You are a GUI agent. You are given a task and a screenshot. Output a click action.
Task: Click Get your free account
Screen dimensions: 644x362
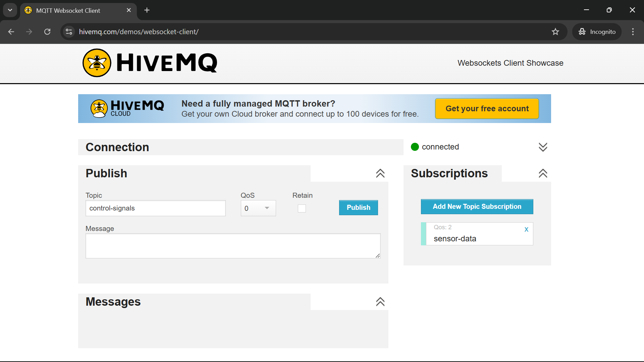[487, 109]
